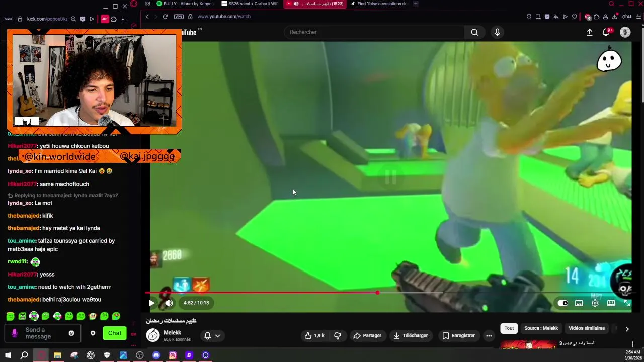Screen dimensions: 644x362
Task: Open File Explorer from taskbar
Action: [57, 355]
